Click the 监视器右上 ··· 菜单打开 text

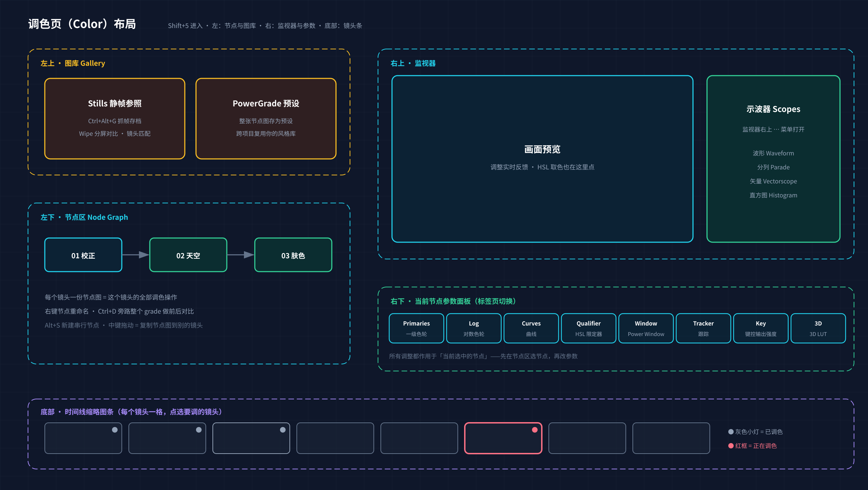coord(773,129)
